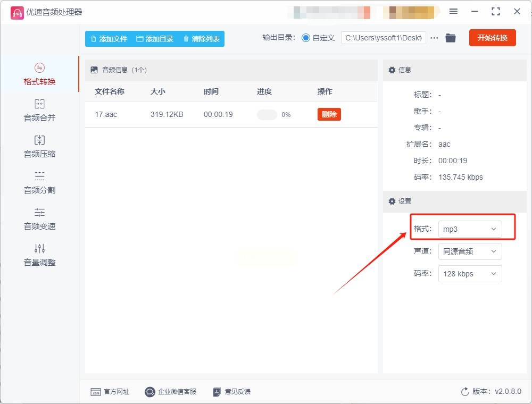Open 官方网址 official website link
This screenshot has height=404, width=532.
[x=110, y=392]
